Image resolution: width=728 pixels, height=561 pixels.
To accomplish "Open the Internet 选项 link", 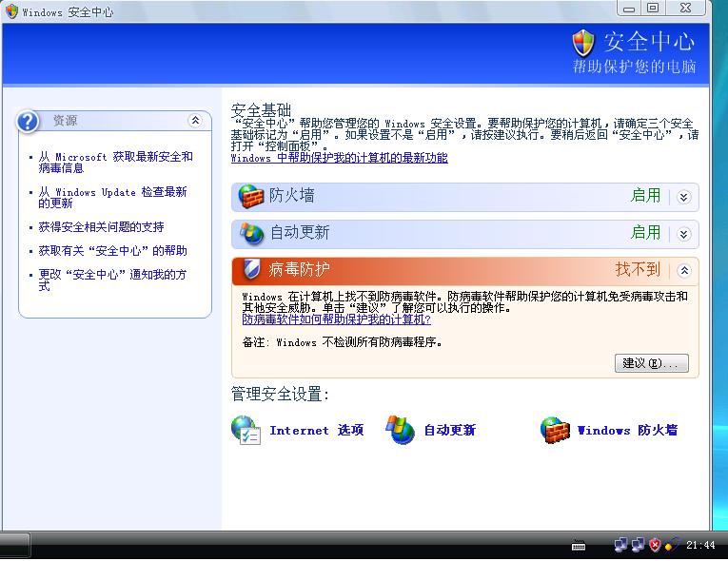I will 317,430.
